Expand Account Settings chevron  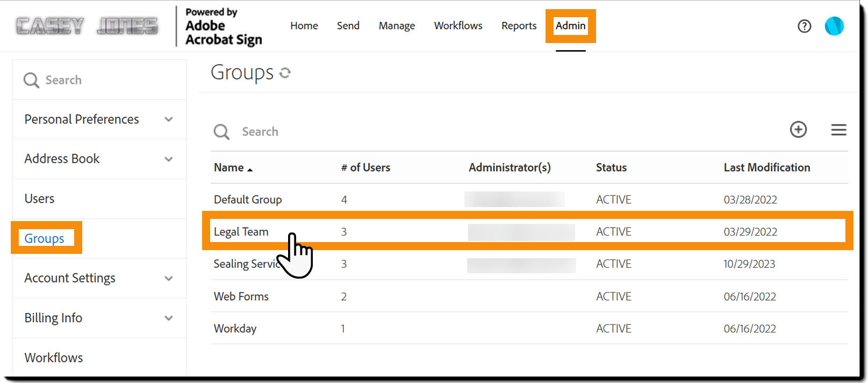[169, 279]
